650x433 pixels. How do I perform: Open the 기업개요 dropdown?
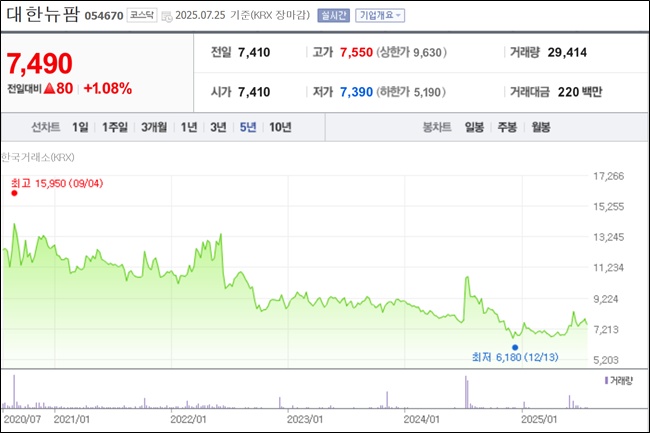pos(380,15)
